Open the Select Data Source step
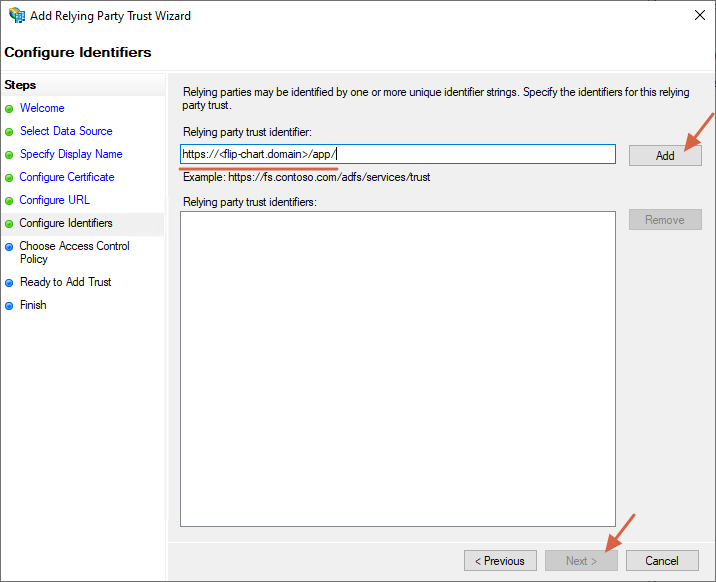The height and width of the screenshot is (582, 716). click(x=66, y=131)
